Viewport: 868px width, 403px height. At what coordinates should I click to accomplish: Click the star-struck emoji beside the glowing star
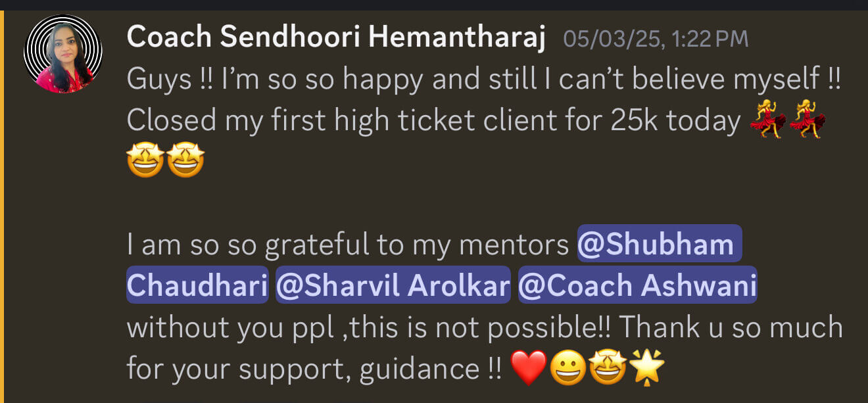(x=608, y=368)
